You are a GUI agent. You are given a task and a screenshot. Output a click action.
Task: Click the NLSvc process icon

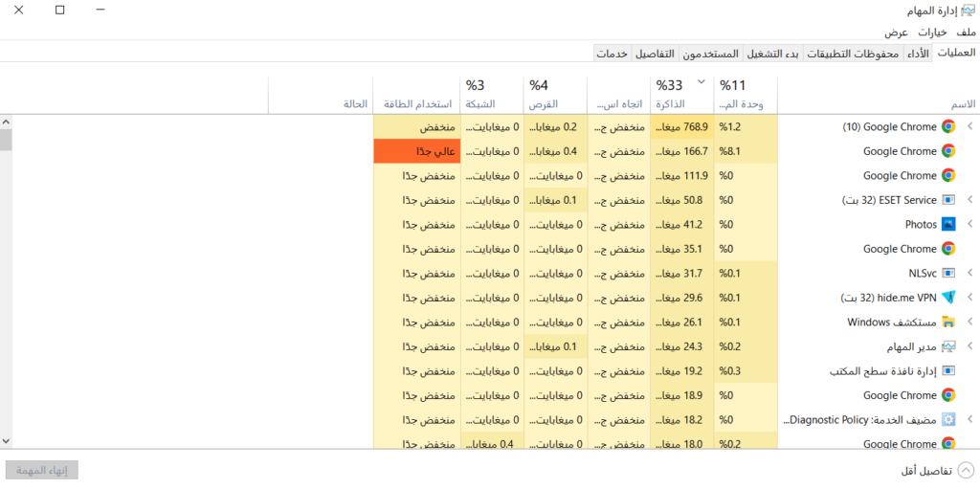(x=948, y=273)
